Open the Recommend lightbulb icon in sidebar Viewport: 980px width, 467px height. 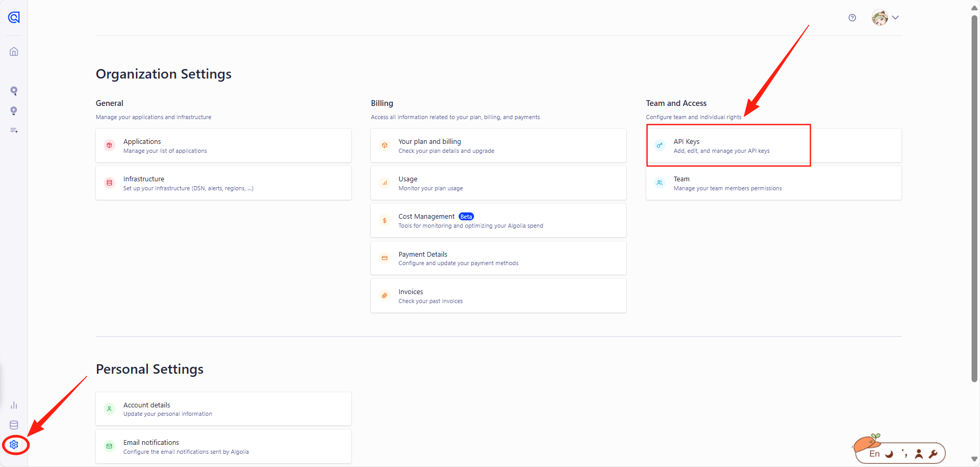pyautogui.click(x=14, y=111)
